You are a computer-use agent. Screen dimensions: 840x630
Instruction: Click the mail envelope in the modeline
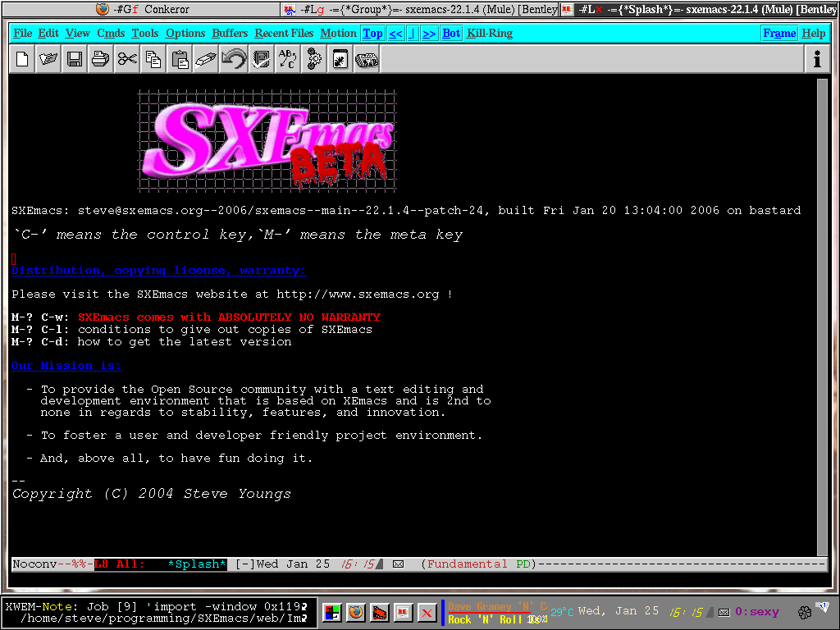click(398, 564)
